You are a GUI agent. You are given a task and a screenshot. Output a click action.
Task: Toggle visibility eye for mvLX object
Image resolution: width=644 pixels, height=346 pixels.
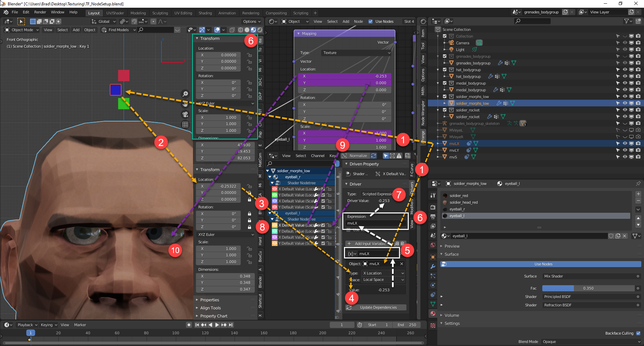coord(625,144)
